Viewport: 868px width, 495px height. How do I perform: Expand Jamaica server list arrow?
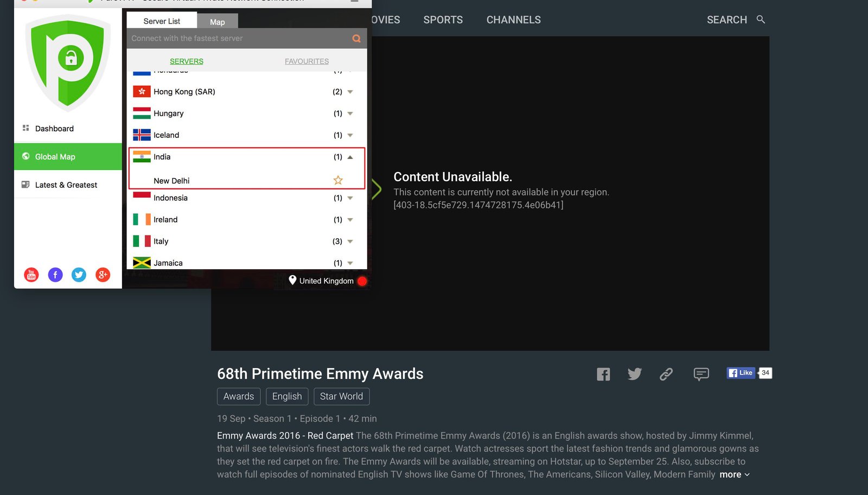coord(350,263)
